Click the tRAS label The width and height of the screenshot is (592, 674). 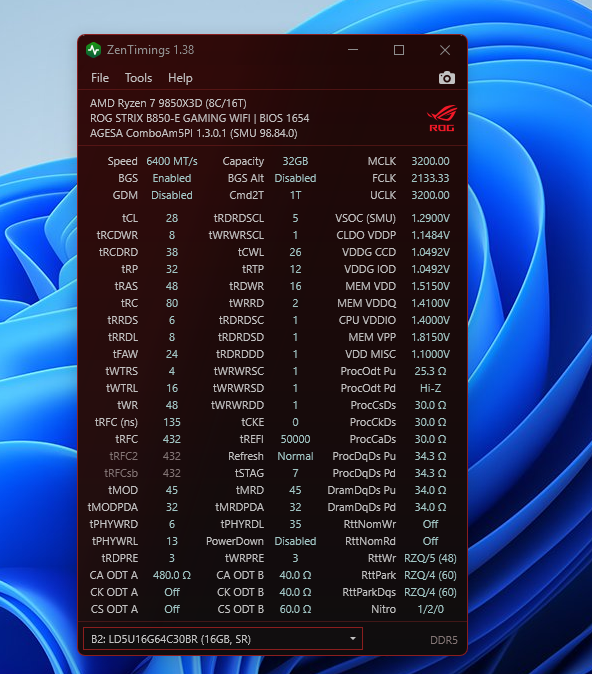[126, 286]
